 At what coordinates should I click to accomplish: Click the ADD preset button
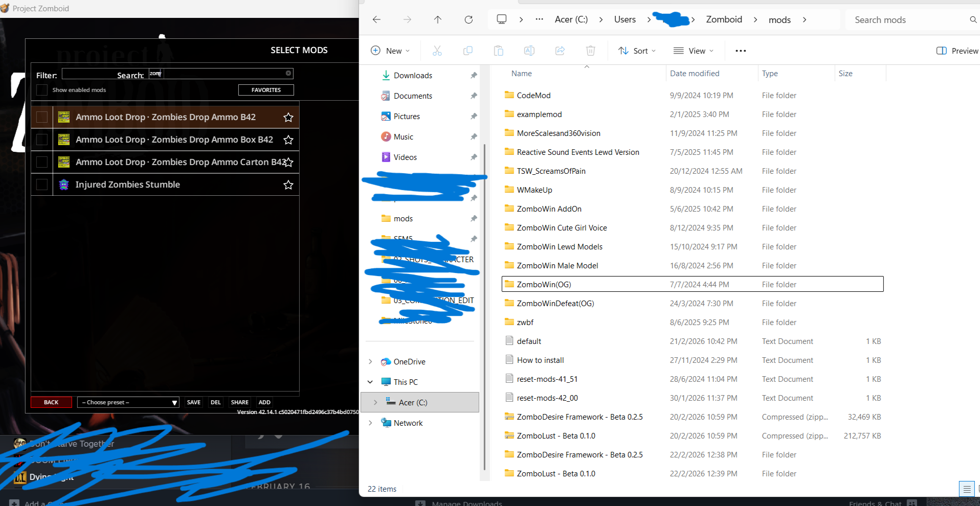(x=264, y=402)
